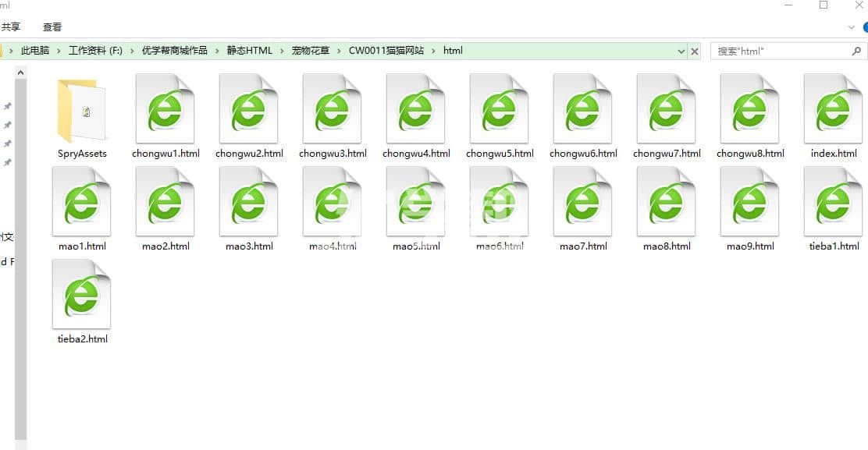Select the mao9.html file icon

coord(749,202)
